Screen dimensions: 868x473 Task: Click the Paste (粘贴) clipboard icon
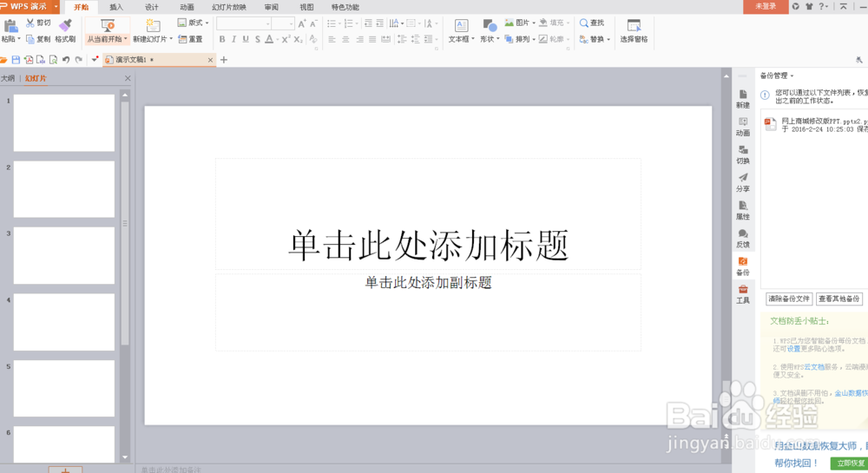pyautogui.click(x=10, y=26)
